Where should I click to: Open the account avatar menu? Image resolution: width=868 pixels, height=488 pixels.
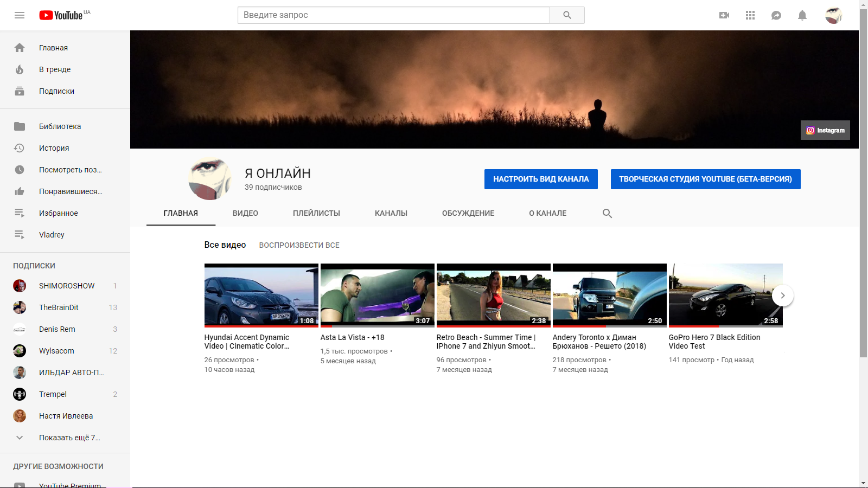click(x=834, y=15)
